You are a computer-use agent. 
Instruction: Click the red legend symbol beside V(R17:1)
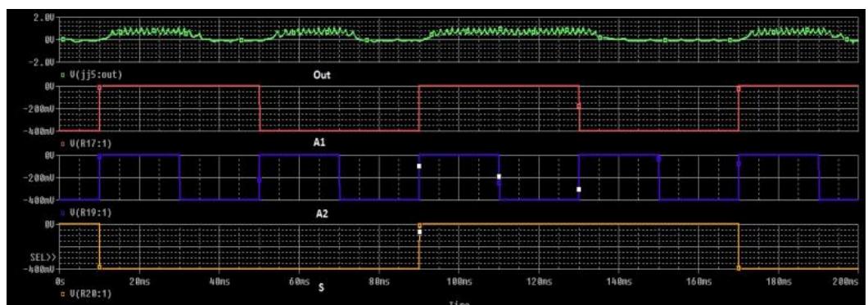pyautogui.click(x=62, y=144)
